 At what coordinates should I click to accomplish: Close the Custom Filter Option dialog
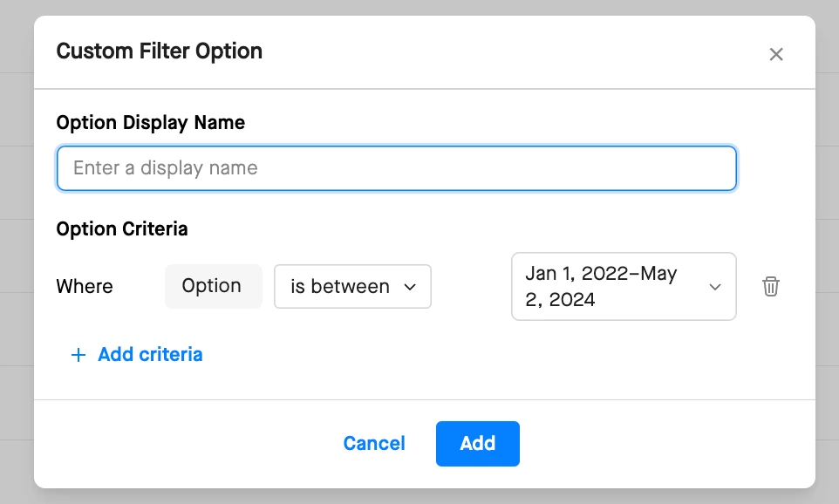(776, 54)
